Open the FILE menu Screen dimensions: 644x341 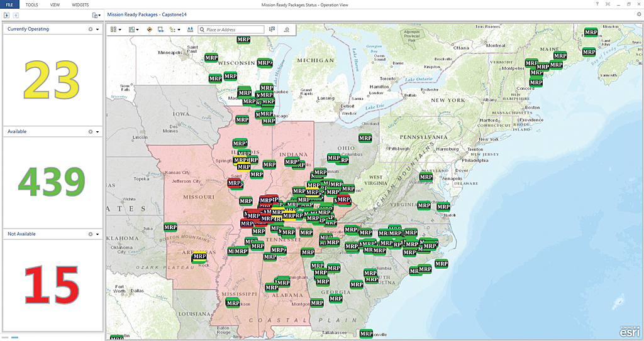(x=9, y=4)
